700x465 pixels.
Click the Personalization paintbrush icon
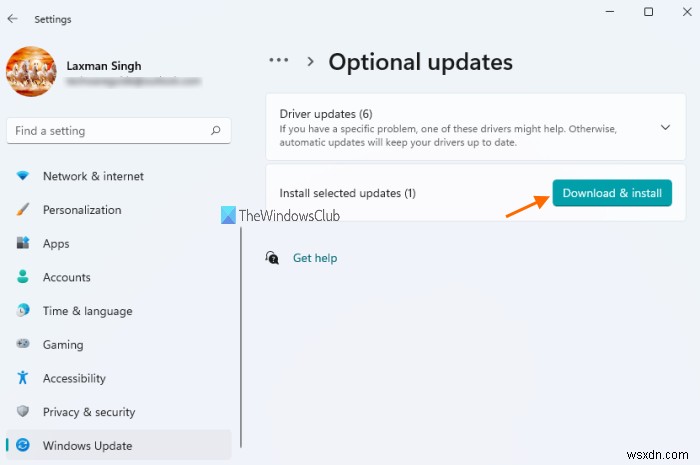tap(23, 210)
